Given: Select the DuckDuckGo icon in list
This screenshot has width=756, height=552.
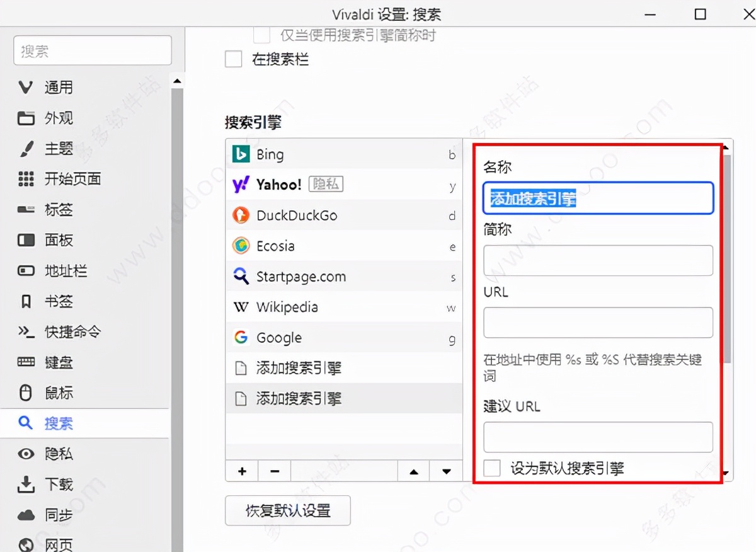Looking at the screenshot, I should [241, 216].
